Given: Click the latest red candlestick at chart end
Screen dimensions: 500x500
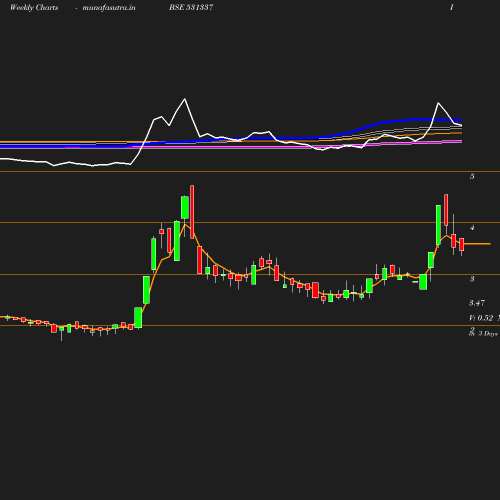Looking at the screenshot, I should (462, 245).
